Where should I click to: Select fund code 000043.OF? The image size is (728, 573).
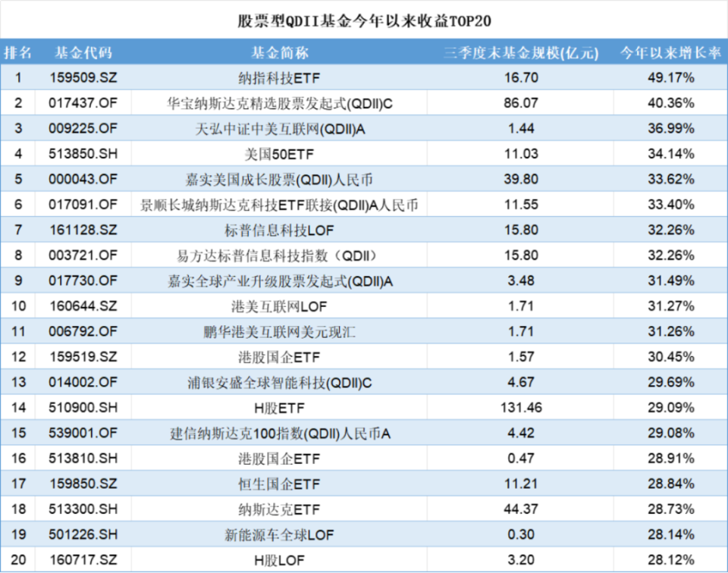pyautogui.click(x=83, y=179)
